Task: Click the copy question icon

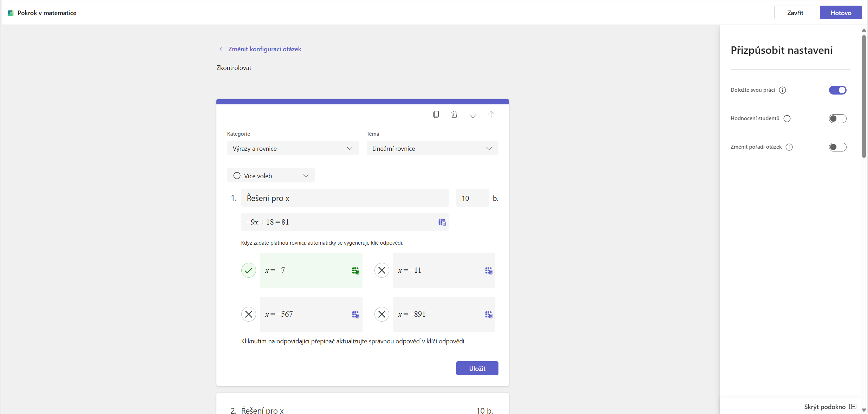Action: 436,114
